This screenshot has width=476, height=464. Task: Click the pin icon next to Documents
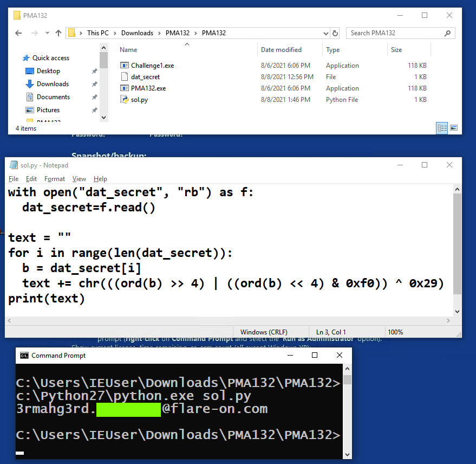tap(94, 97)
